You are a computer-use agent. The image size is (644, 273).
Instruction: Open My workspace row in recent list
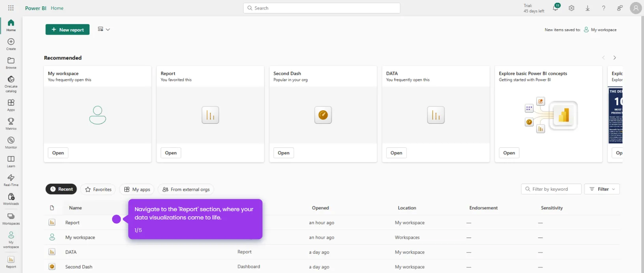coord(80,238)
